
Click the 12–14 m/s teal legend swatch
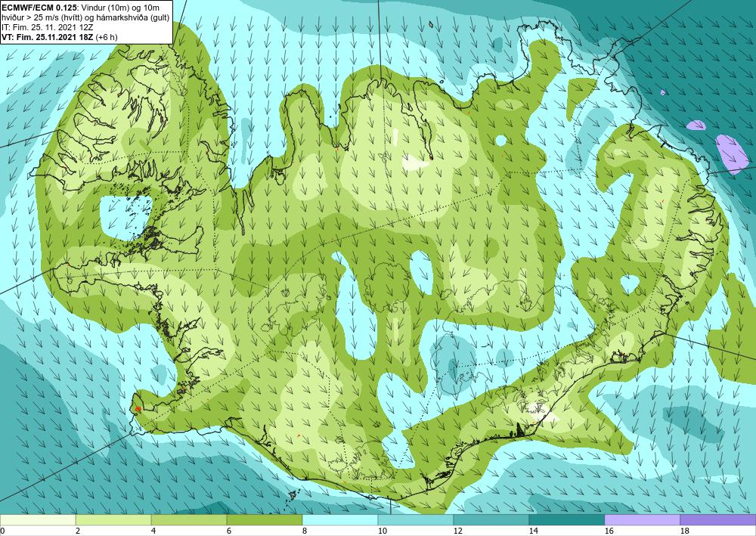pos(491,520)
